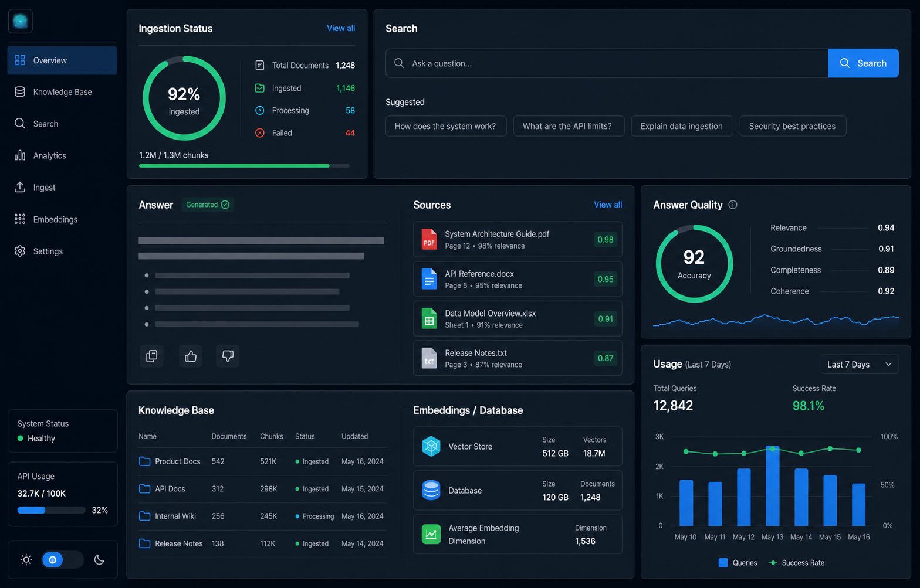Click the Ingest upload arrow icon
920x588 pixels.
(20, 187)
